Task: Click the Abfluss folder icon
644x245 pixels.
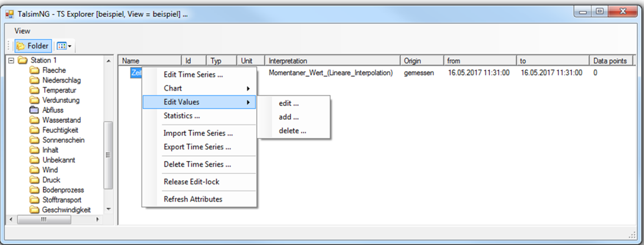Action: pyautogui.click(x=34, y=110)
